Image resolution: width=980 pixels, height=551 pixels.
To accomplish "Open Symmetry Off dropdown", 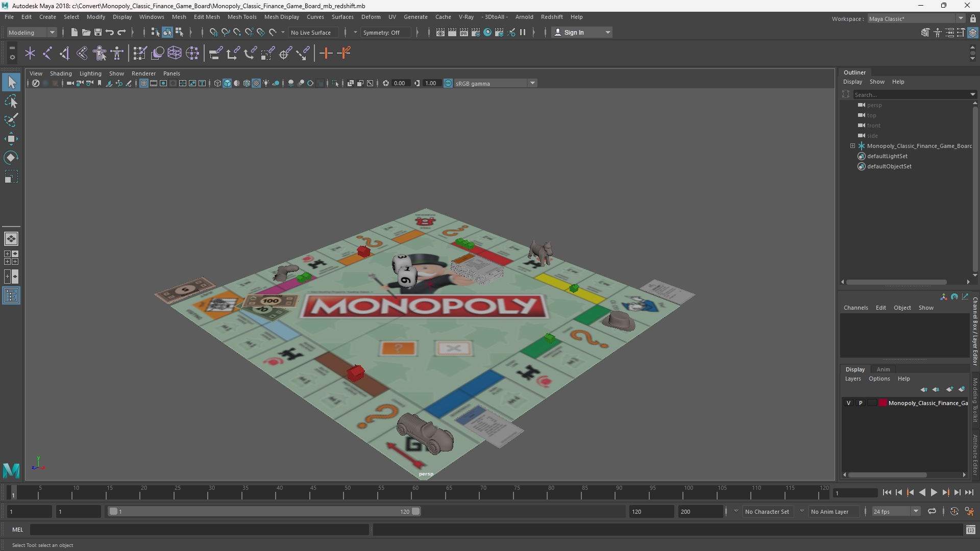I will point(386,32).
